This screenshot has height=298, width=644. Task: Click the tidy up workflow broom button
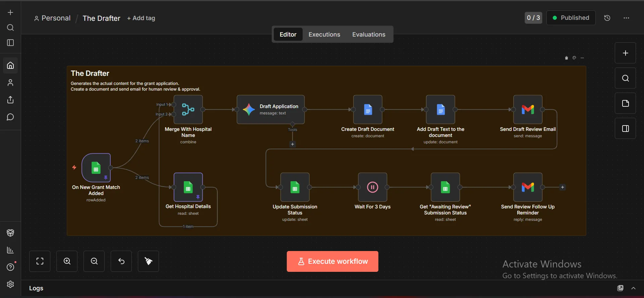tap(148, 261)
